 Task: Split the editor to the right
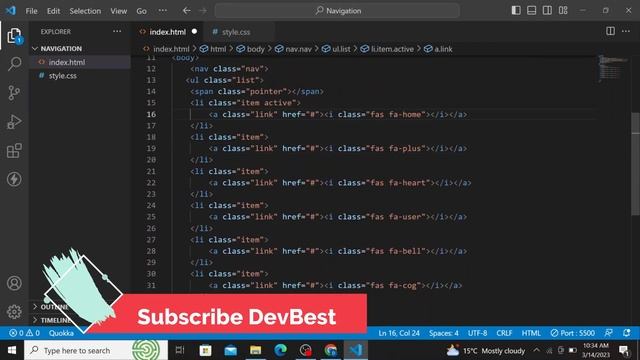[610, 31]
